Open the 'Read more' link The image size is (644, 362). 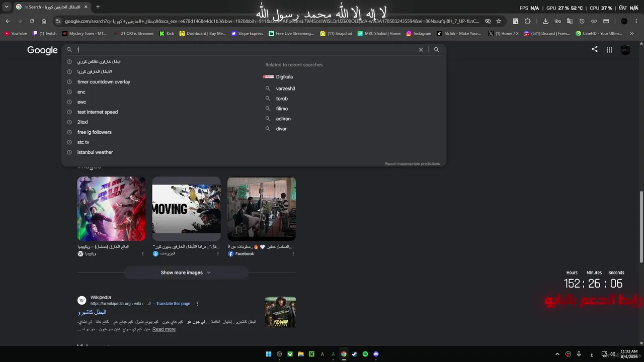(164, 329)
